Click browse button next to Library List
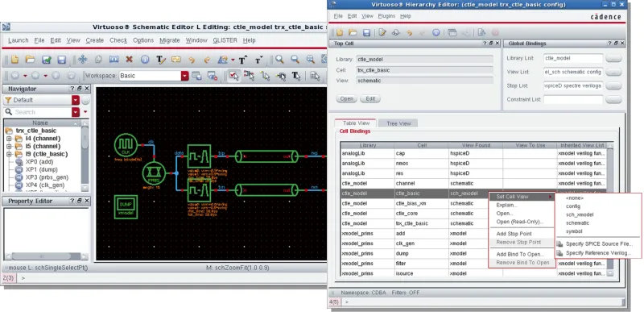The height and width of the screenshot is (312, 644). coord(613,59)
